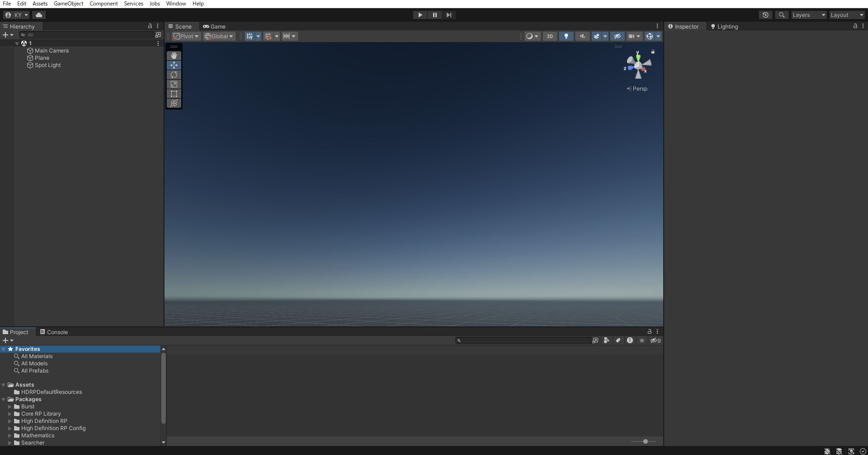Click the Step frame button

click(x=448, y=15)
